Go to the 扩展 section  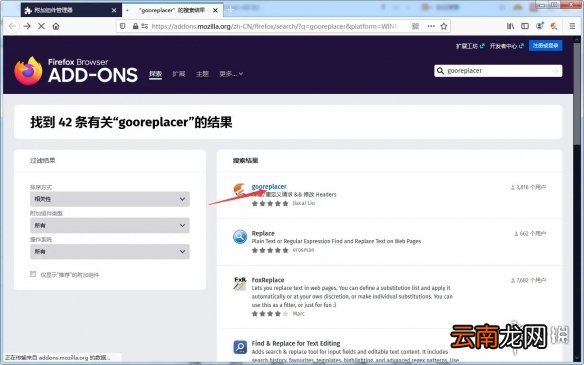tap(179, 74)
